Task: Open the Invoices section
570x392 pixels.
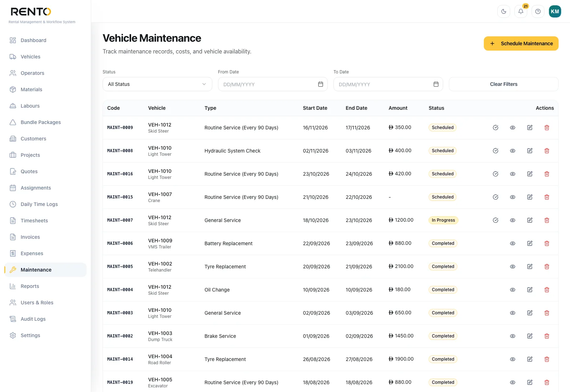Action: (x=46, y=237)
